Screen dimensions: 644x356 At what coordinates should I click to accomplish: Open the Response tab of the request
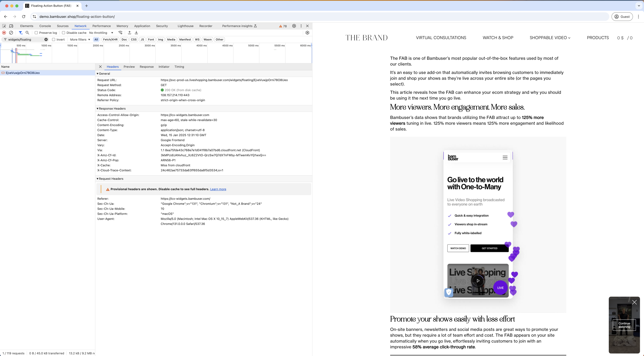[x=147, y=67]
